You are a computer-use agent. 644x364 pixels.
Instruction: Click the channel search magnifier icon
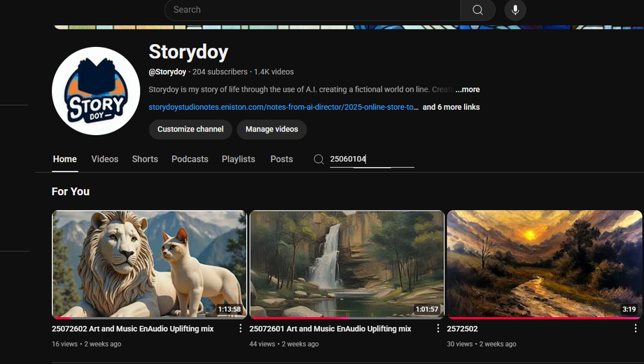[x=318, y=160]
